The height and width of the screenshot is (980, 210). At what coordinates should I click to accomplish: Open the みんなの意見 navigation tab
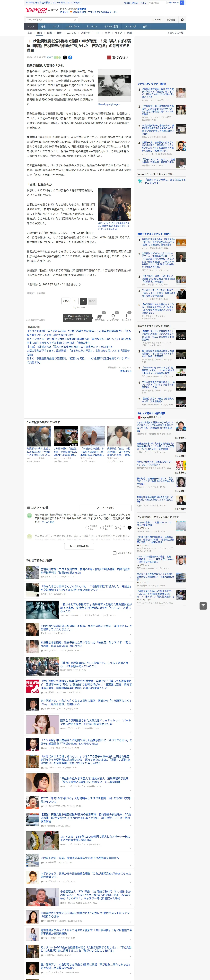pos(111,27)
